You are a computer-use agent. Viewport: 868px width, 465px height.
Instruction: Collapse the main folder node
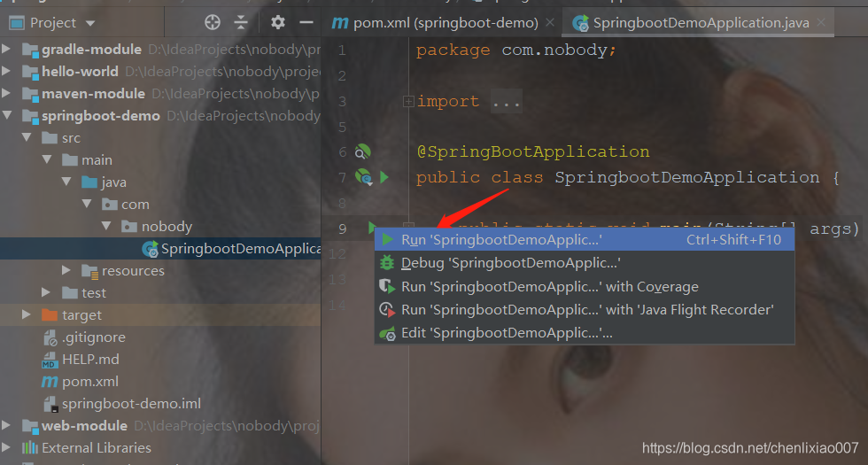pyautogui.click(x=47, y=159)
